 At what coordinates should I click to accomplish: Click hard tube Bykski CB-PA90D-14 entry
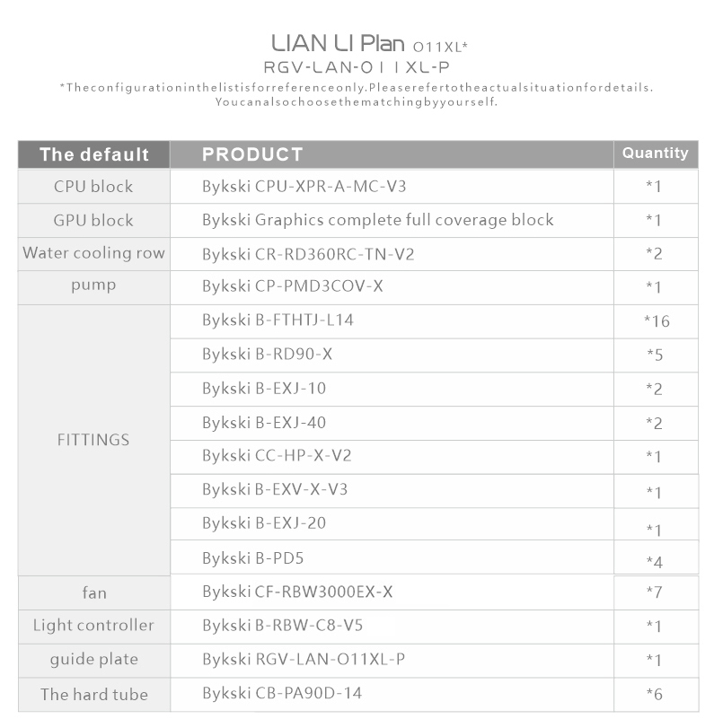(x=282, y=693)
